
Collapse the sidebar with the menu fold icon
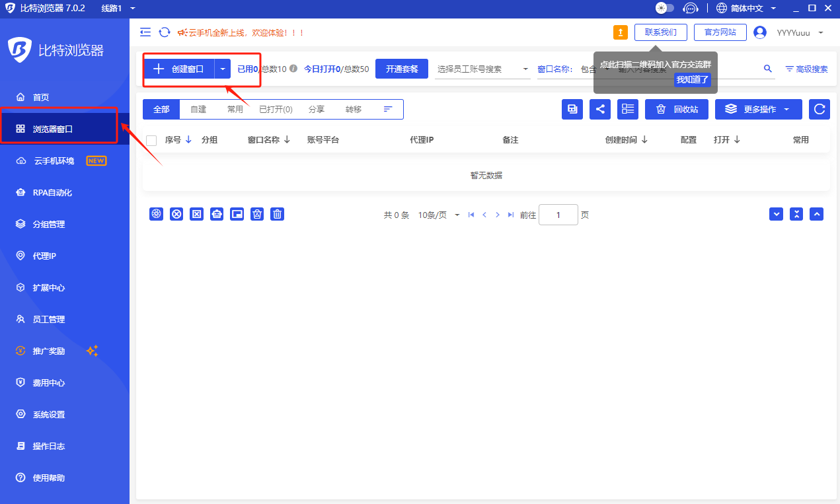(x=146, y=32)
